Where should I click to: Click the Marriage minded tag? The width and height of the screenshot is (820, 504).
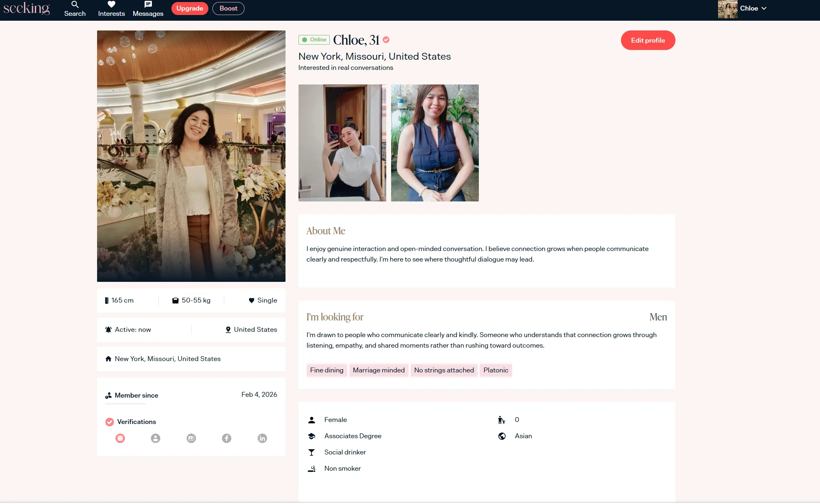[379, 370]
